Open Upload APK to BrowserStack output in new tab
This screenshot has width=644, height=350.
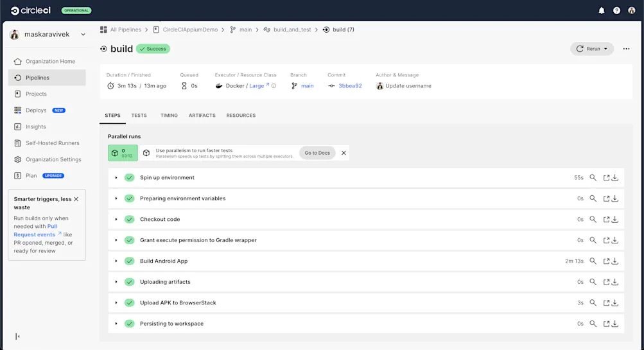pyautogui.click(x=606, y=302)
